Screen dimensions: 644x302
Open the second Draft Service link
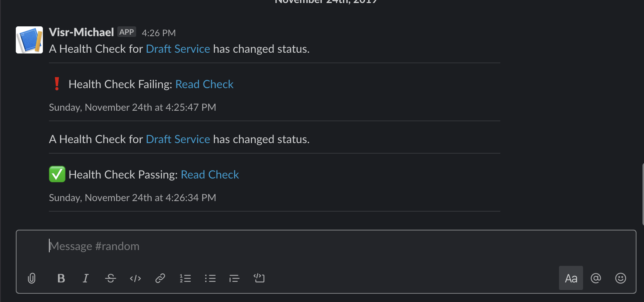pyautogui.click(x=178, y=139)
